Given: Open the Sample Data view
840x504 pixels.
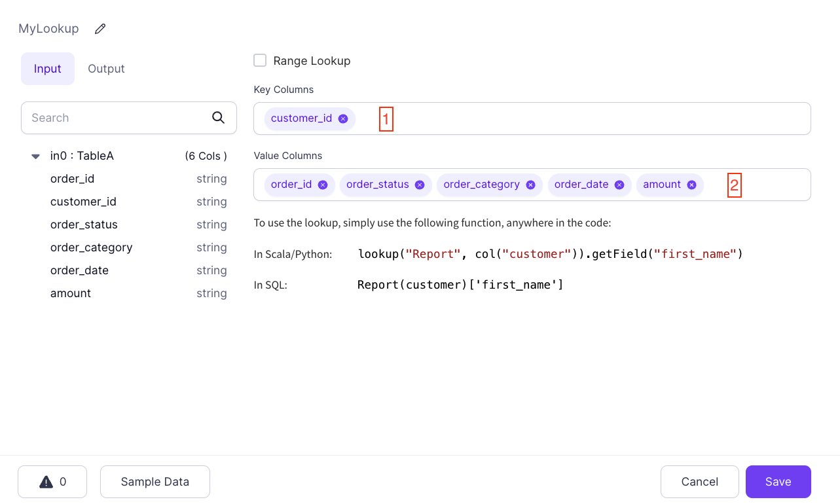Looking at the screenshot, I should [155, 481].
